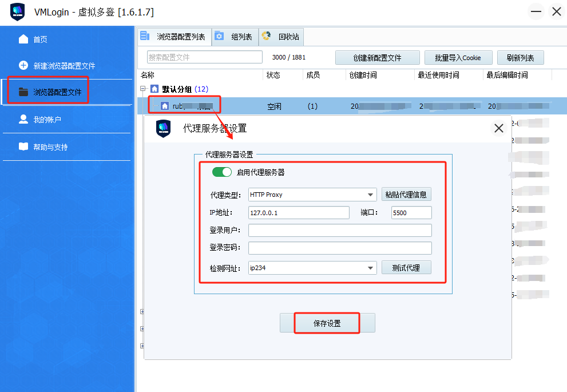Click the 登录用户 input field
The image size is (567, 392).
[340, 231]
